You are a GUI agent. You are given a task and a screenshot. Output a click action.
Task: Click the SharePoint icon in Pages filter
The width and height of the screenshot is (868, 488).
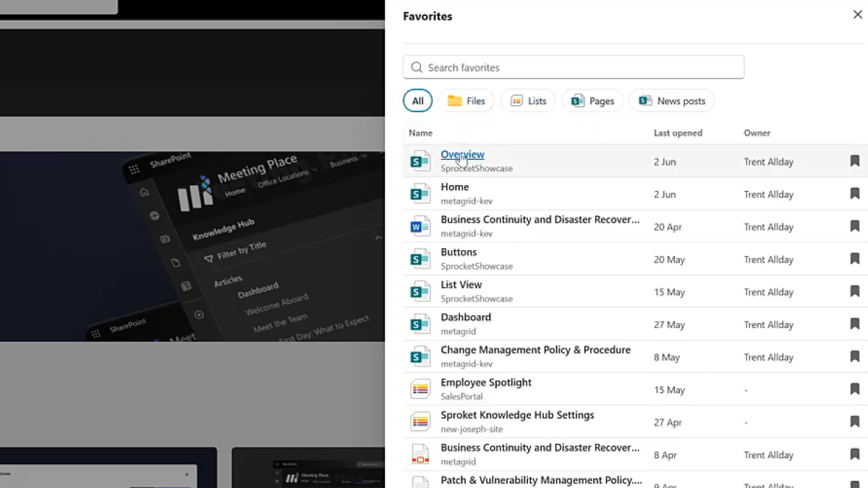click(578, 100)
